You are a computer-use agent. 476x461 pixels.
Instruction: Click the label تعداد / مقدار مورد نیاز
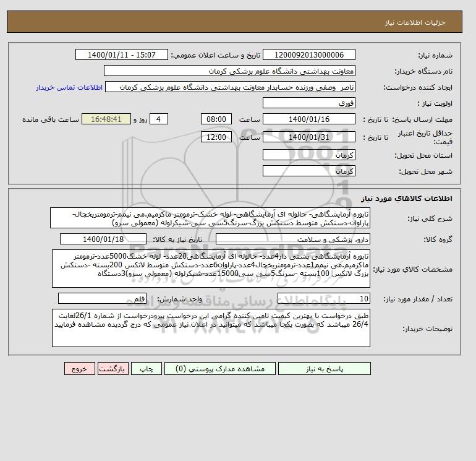(x=418, y=299)
